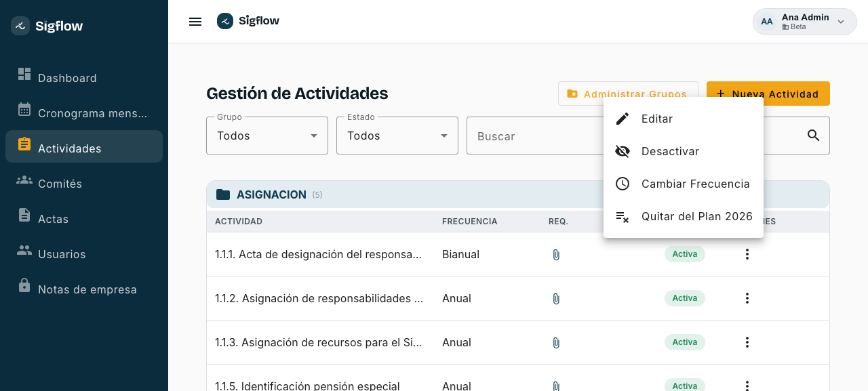The width and height of the screenshot is (868, 391).
Task: Click the Bianual frequency value
Action: [461, 254]
